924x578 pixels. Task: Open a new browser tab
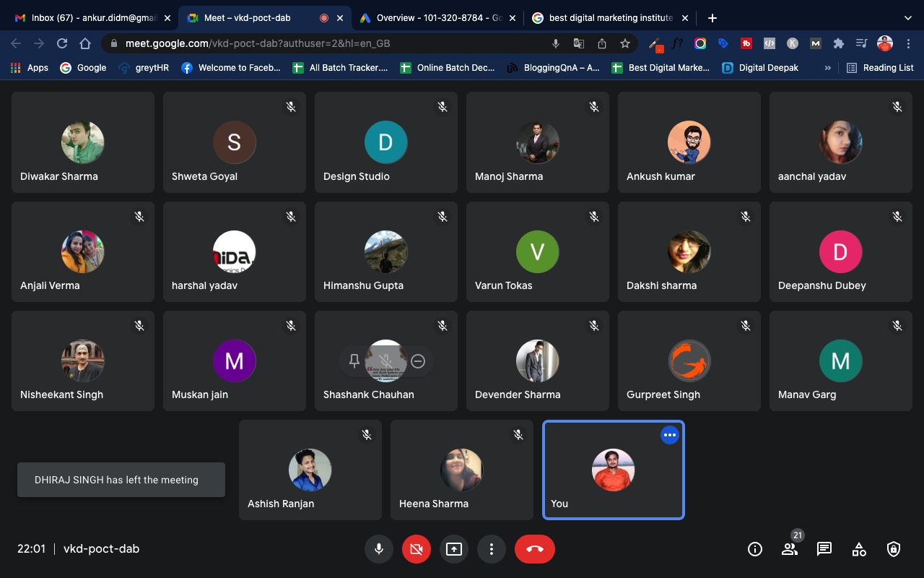[x=712, y=18]
